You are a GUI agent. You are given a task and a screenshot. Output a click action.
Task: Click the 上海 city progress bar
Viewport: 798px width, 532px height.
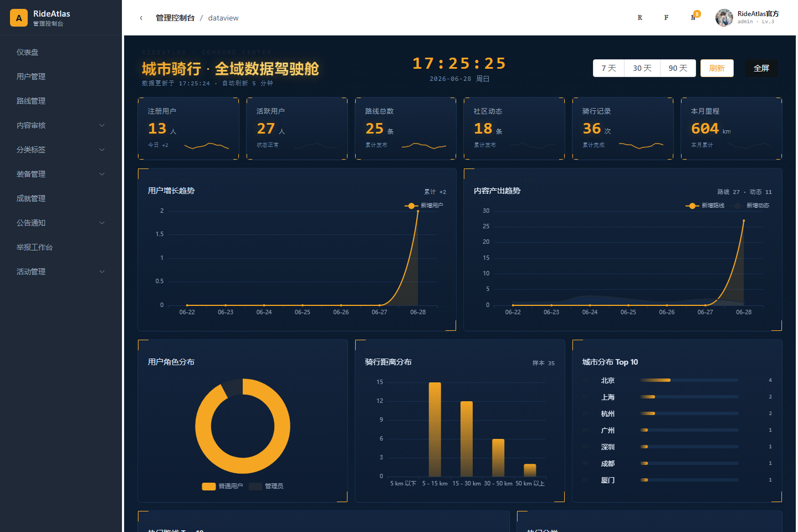689,397
